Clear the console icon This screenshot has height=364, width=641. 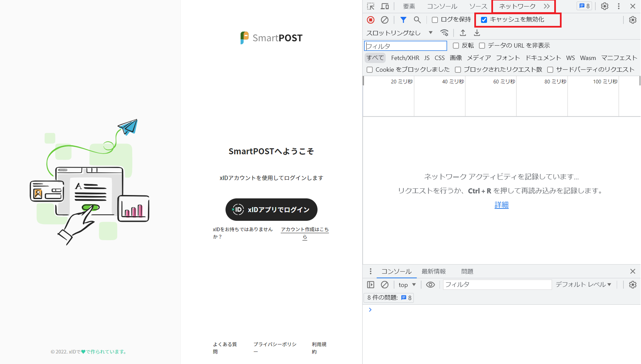[x=385, y=285]
